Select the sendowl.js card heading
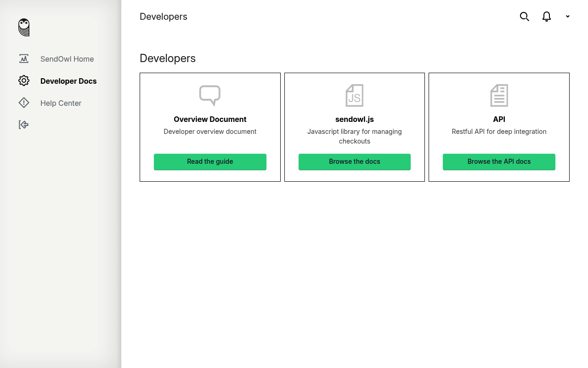Image resolution: width=588 pixels, height=368 pixels. [355, 119]
